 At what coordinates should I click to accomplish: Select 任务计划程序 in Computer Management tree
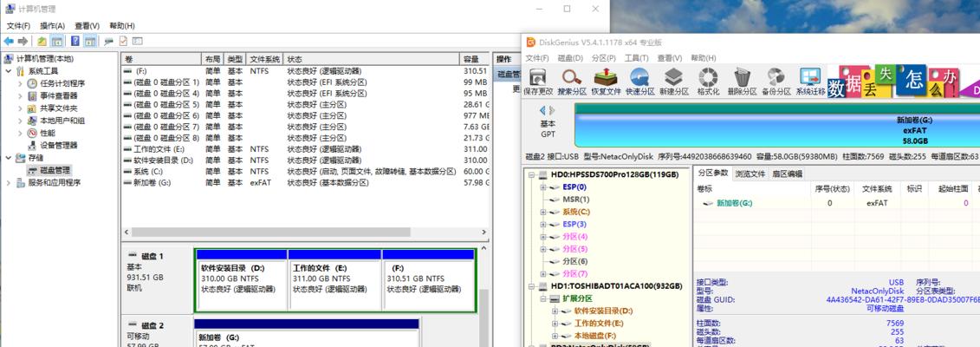[62, 83]
